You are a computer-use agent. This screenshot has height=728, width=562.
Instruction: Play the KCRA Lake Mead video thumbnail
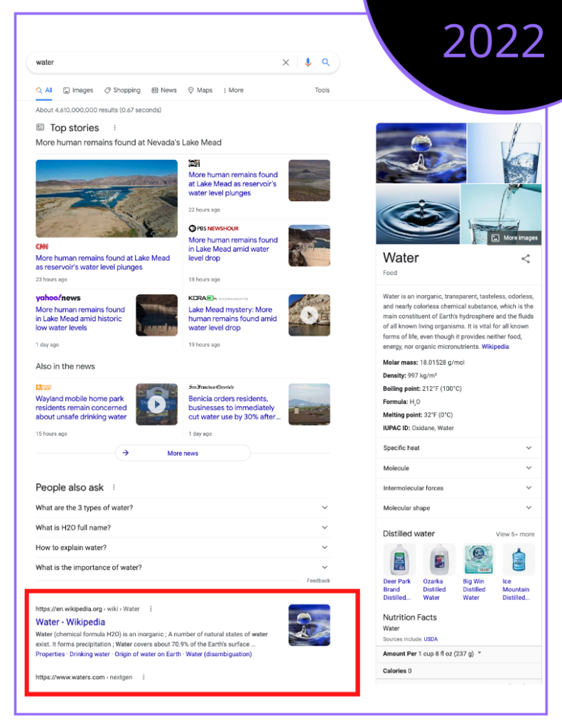309,315
